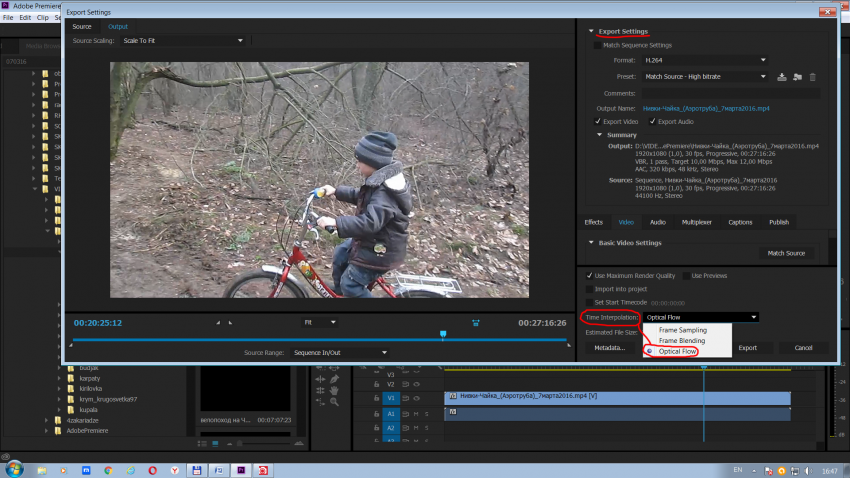The width and height of the screenshot is (850, 478).
Task: Choose Frame Blending from the list
Action: pyautogui.click(x=687, y=340)
